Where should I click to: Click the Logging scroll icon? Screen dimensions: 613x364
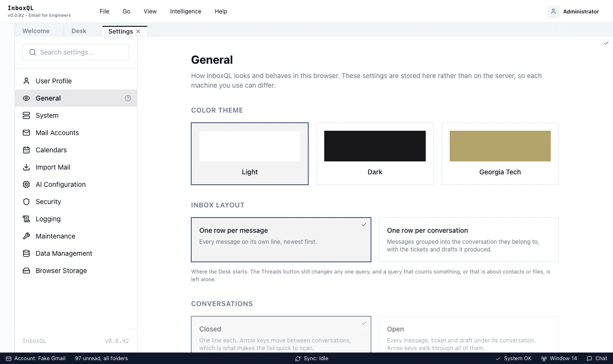(x=26, y=219)
